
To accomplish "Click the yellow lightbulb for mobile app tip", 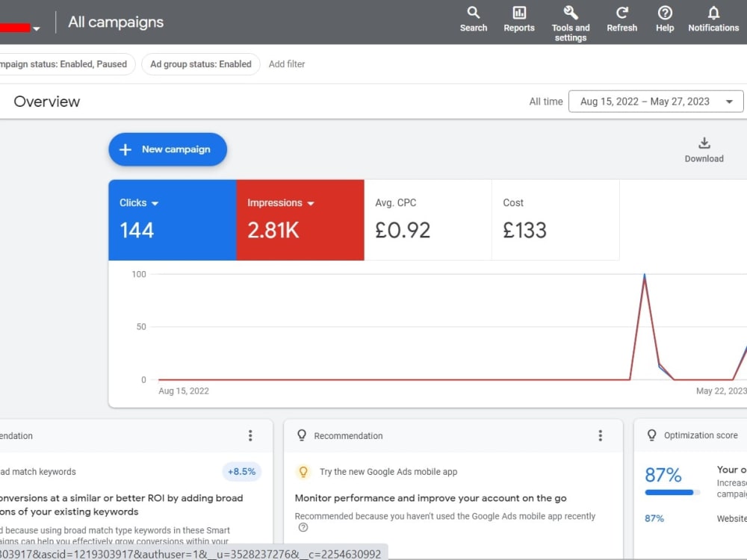I will 303,471.
